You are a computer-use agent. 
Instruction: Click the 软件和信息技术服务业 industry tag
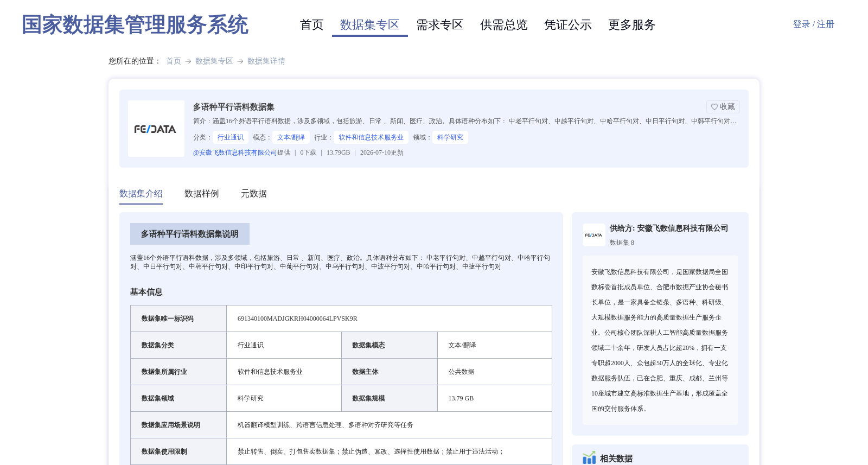tap(371, 137)
